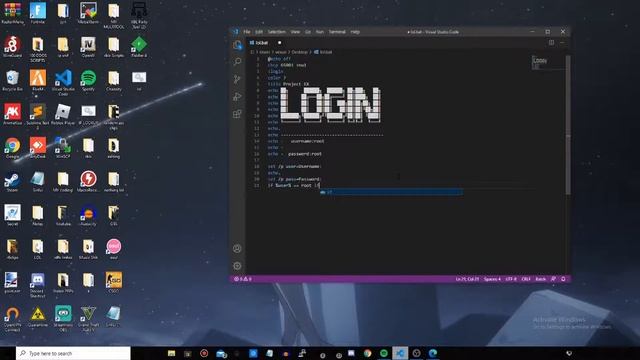This screenshot has height=360, width=640.
Task: Click the lol.bat file segment in breadcrumb
Action: click(x=323, y=52)
